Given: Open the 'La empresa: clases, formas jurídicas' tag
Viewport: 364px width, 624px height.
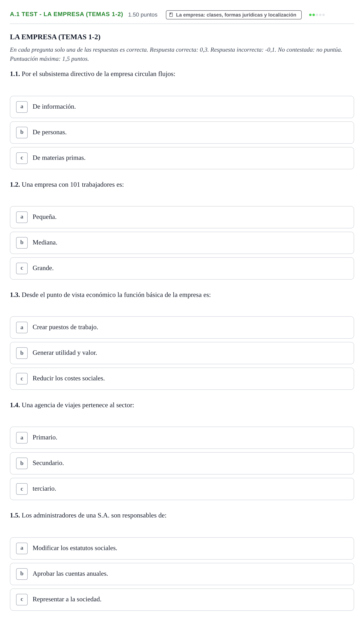Looking at the screenshot, I should 234,15.
